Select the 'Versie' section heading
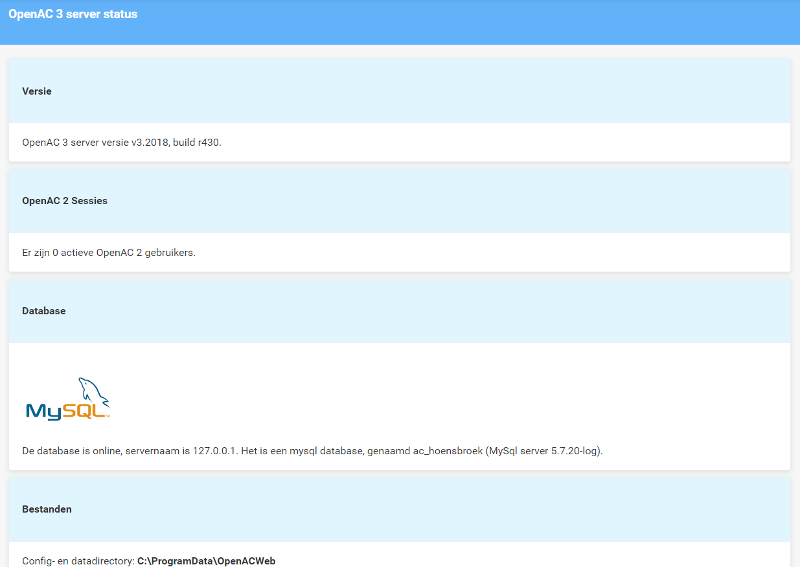Image resolution: width=800 pixels, height=567 pixels. click(37, 91)
